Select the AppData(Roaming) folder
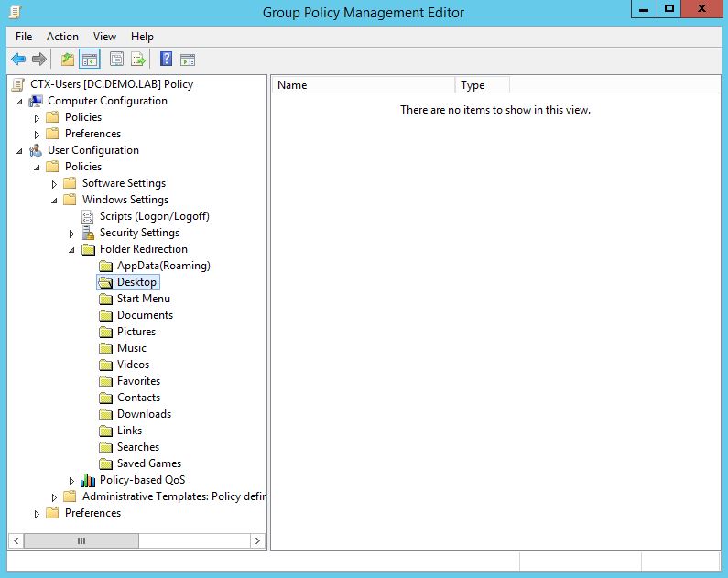Image resolution: width=728 pixels, height=578 pixels. (x=163, y=266)
